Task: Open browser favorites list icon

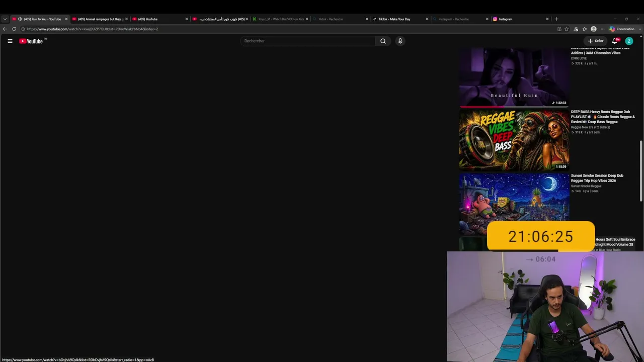Action: (585, 29)
